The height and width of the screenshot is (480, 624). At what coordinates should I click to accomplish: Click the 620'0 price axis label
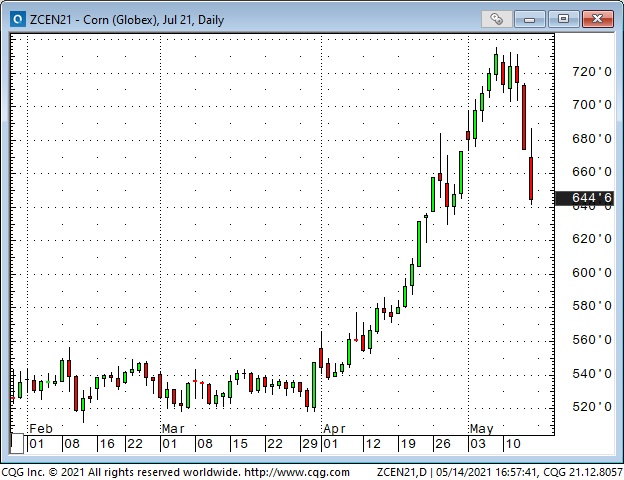tap(591, 238)
